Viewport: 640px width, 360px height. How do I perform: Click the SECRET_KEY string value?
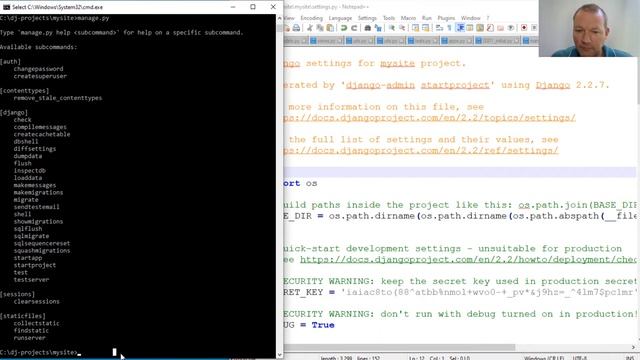489,292
